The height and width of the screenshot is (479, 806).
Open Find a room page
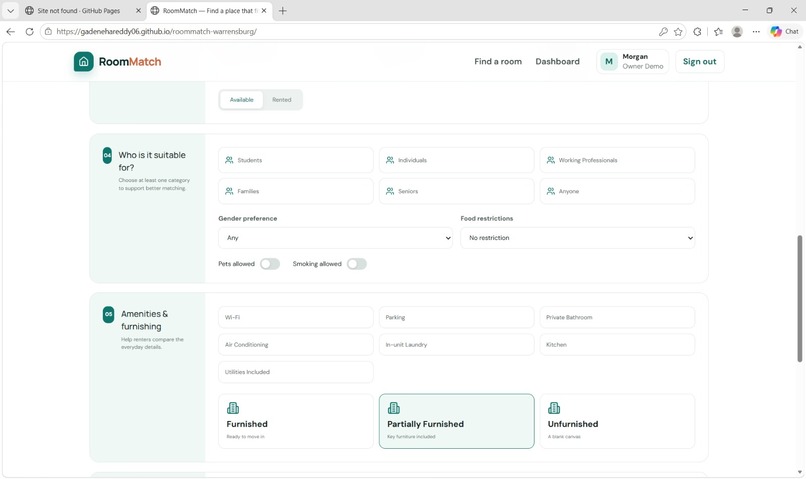[x=498, y=62]
